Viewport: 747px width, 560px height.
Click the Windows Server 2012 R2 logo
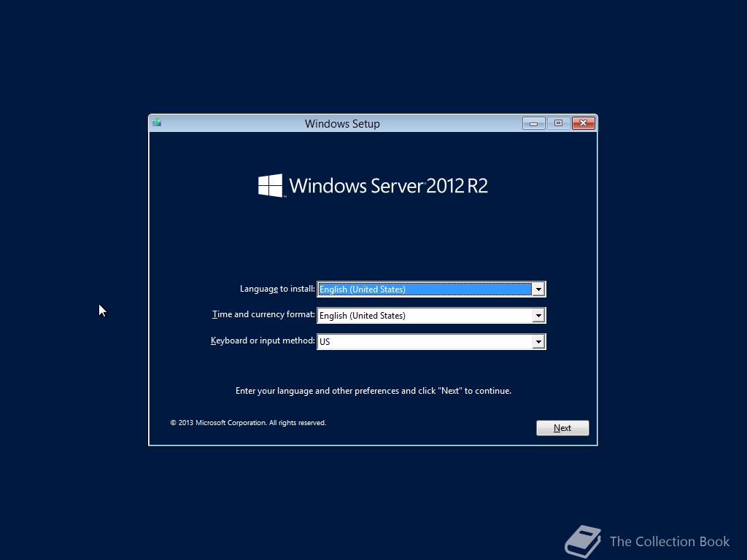point(373,185)
